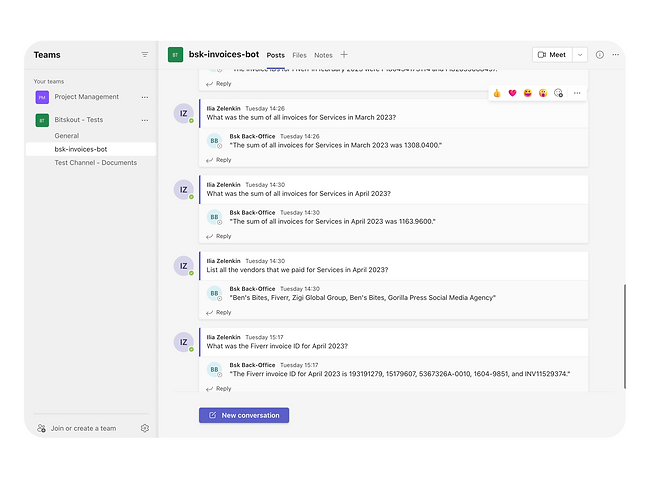
Task: Expand the Meet dropdown arrow
Action: [x=580, y=55]
